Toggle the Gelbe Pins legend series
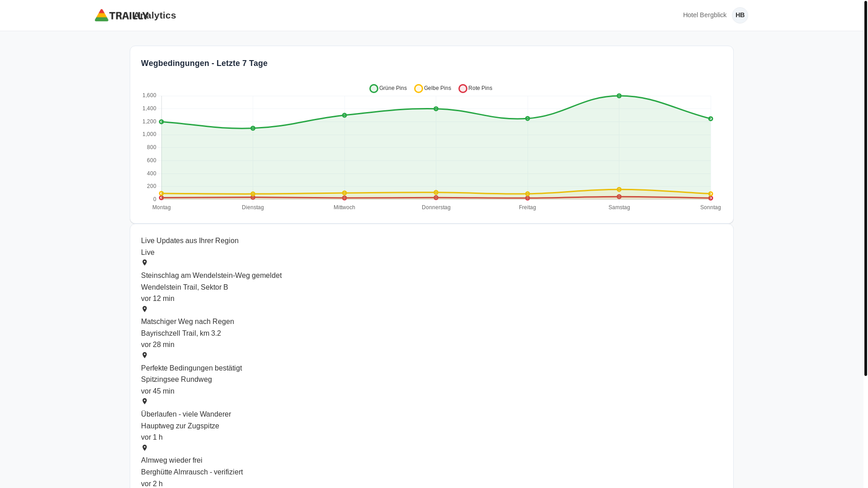Image resolution: width=868 pixels, height=488 pixels. coord(433,88)
